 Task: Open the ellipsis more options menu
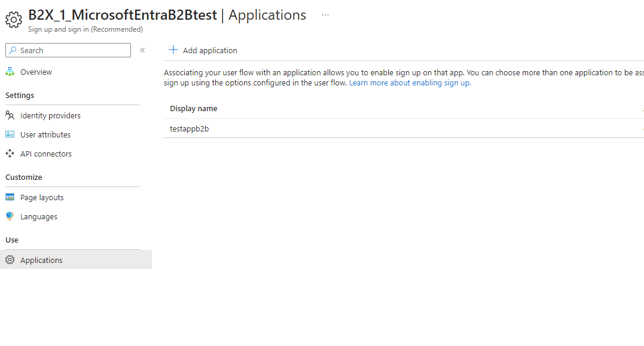coord(325,15)
